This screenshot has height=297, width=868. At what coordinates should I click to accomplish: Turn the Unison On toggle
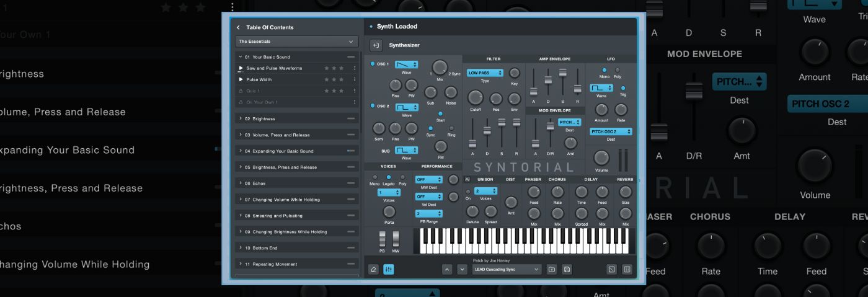(x=468, y=191)
